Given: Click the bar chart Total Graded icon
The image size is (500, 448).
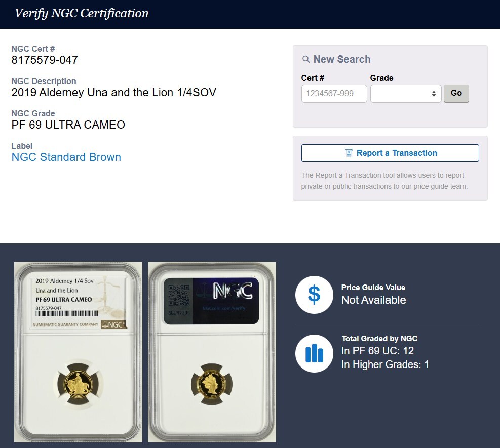Looking at the screenshot, I should 314,353.
